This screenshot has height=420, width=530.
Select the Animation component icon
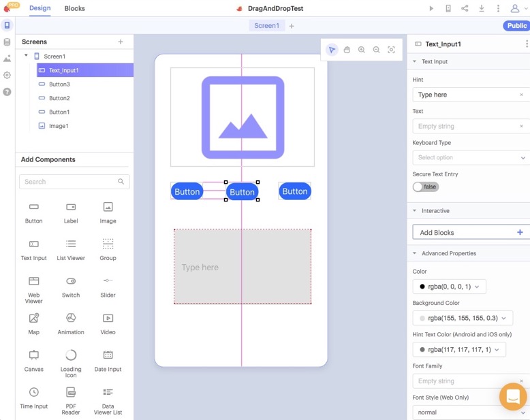click(x=71, y=319)
